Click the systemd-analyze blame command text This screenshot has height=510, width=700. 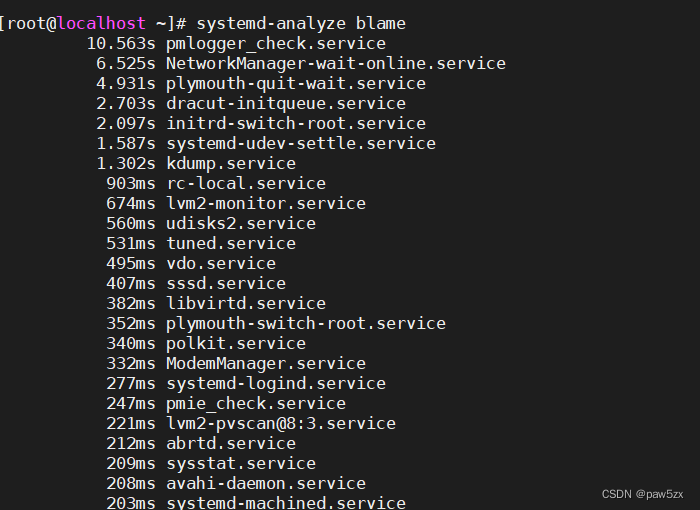pyautogui.click(x=301, y=23)
